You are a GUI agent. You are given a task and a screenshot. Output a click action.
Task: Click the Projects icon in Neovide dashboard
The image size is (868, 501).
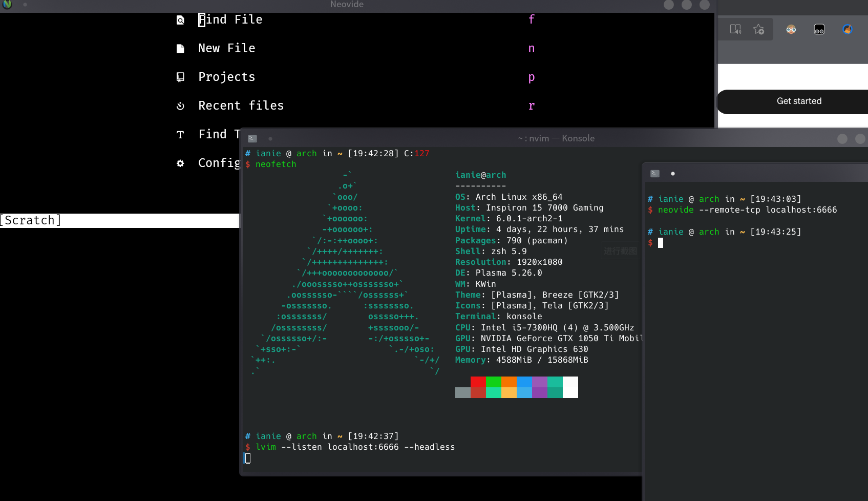click(x=180, y=77)
